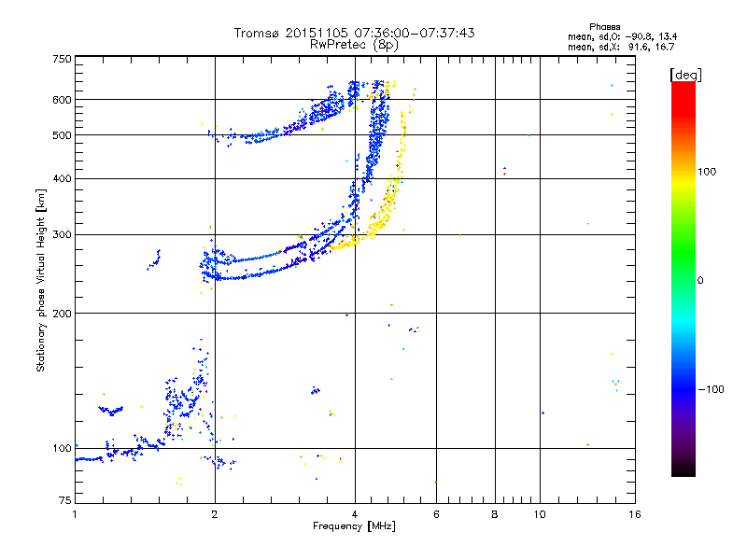Click the x-axis '2' tick label
This screenshot has height=560, width=747.
[x=215, y=514]
